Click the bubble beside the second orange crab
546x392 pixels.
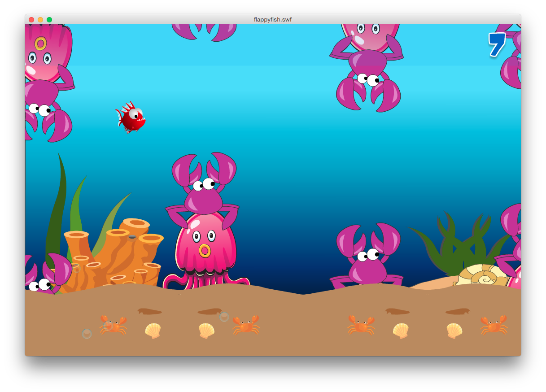224,317
